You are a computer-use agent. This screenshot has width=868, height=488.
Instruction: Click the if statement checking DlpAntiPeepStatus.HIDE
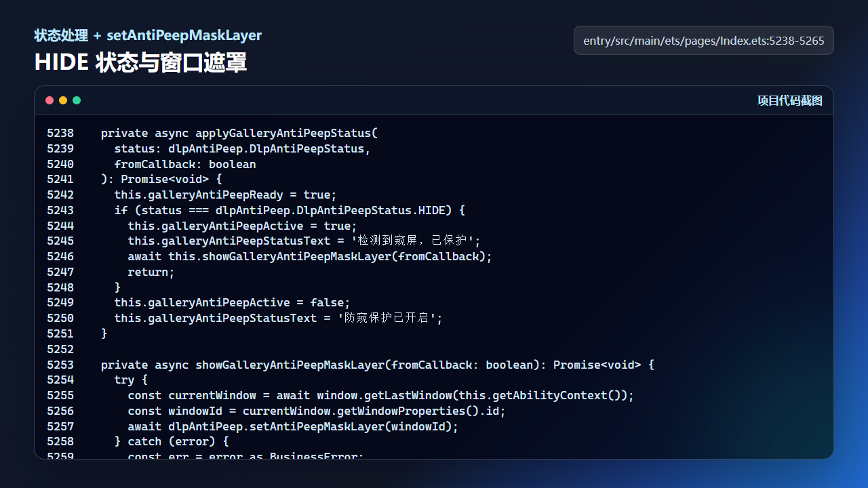tap(290, 210)
